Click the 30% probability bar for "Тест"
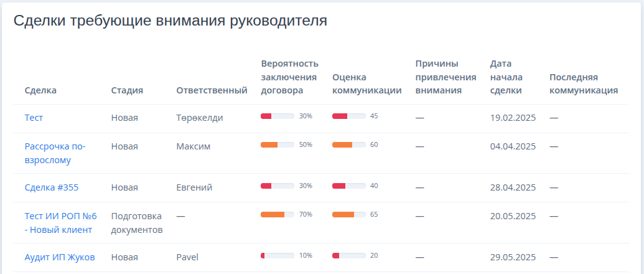This screenshot has height=274, width=644. [x=278, y=116]
